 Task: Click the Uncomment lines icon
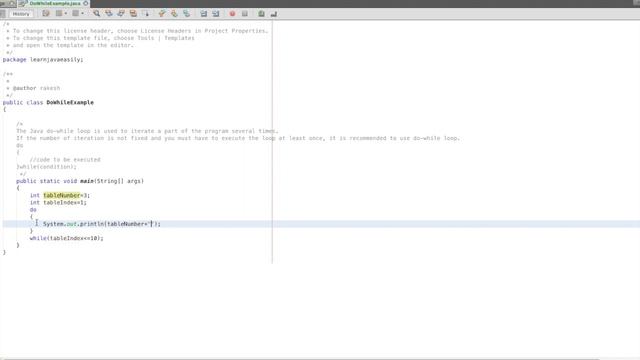click(273, 13)
